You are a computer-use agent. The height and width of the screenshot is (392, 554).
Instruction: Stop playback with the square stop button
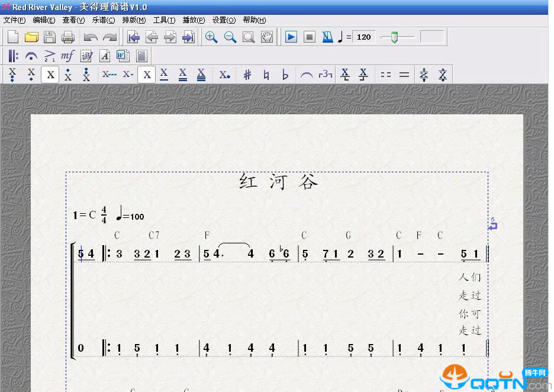coord(310,37)
